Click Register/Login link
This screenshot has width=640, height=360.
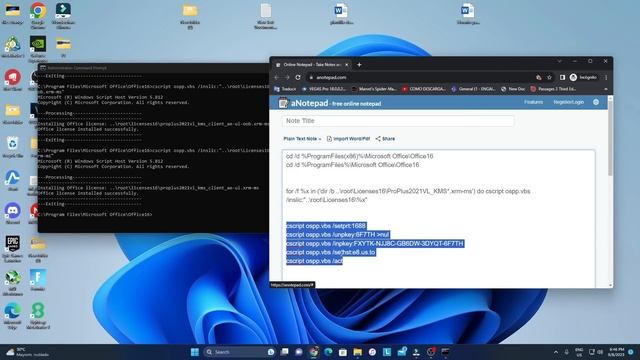(569, 102)
